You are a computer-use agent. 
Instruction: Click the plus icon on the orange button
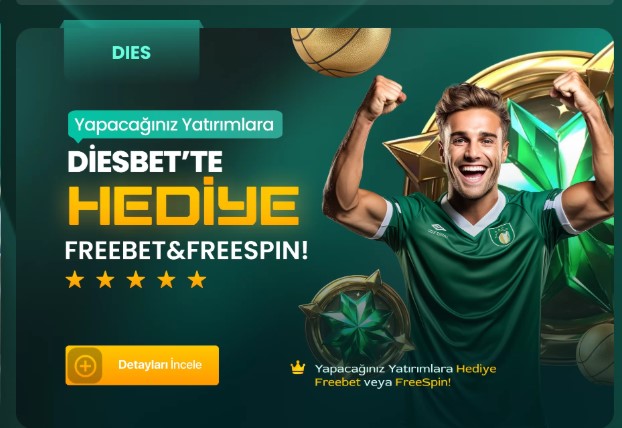[x=85, y=365]
